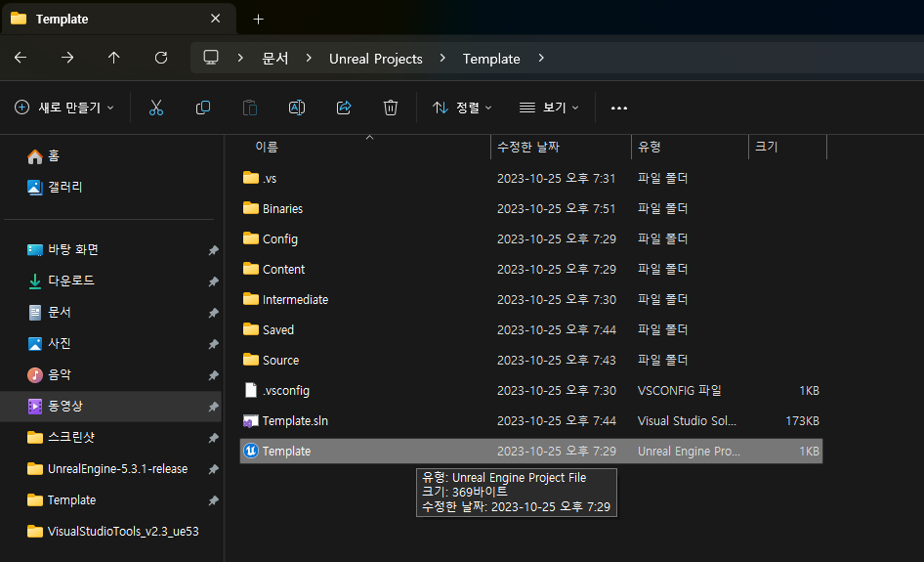Expand chevron after Unreal Projects breadcrumb

(x=441, y=58)
